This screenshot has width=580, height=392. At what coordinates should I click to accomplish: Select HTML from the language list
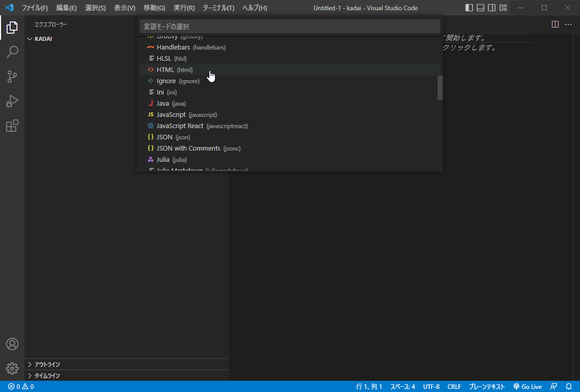tap(165, 70)
